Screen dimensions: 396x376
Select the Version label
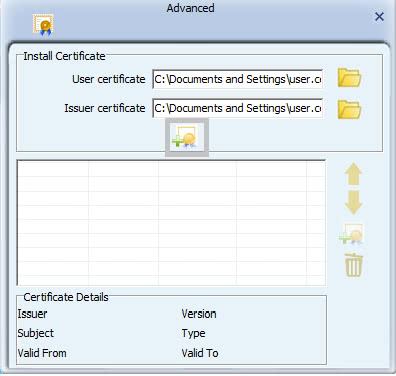pyautogui.click(x=199, y=314)
